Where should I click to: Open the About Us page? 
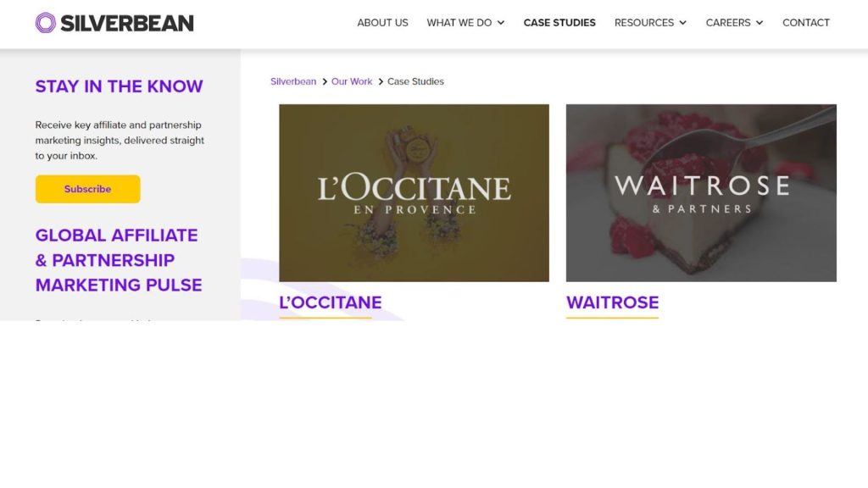(x=382, y=23)
